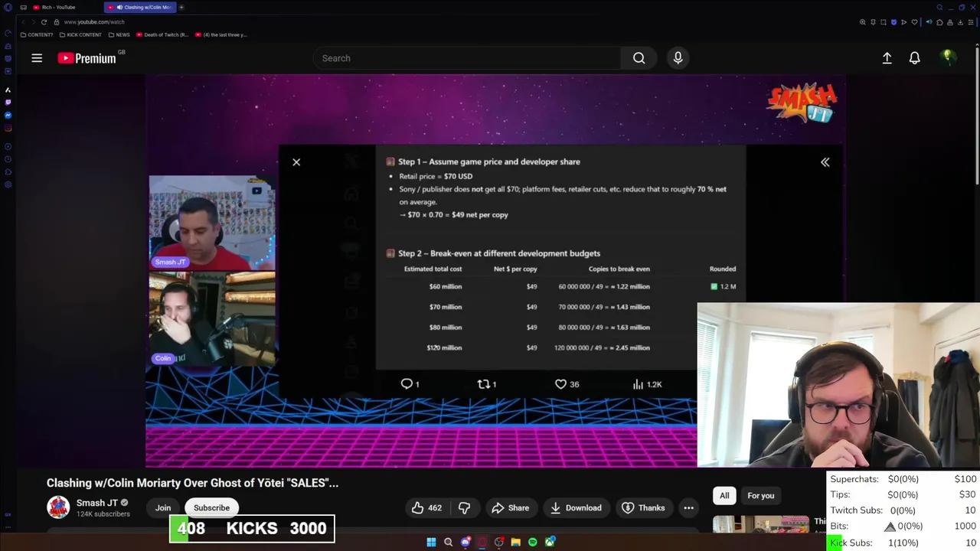Viewport: 980px width, 551px height.
Task: Open tweet view analytics showing 1.2K
Action: pos(647,384)
